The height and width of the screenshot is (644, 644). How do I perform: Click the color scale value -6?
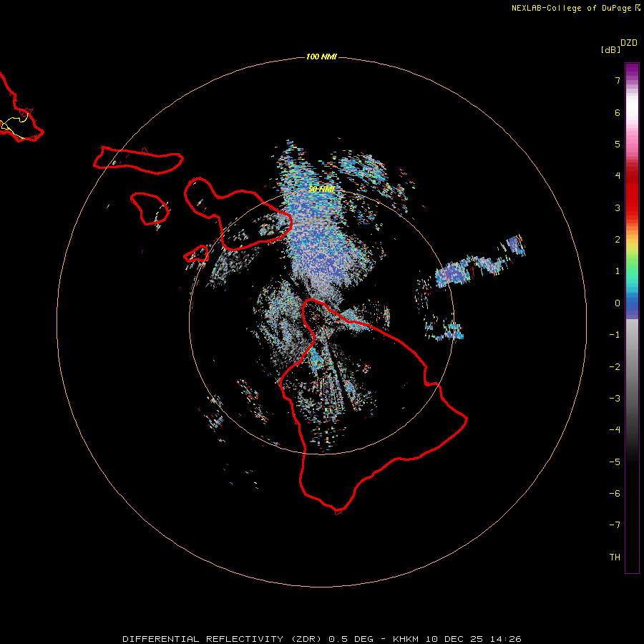[615, 493]
